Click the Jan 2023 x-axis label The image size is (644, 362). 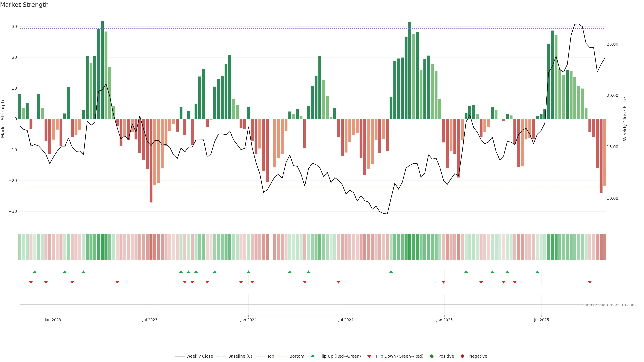(53, 320)
